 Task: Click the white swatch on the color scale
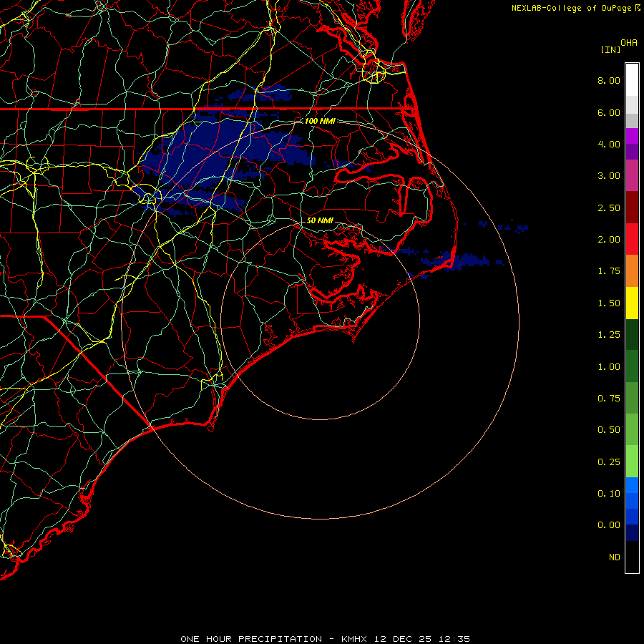(632, 80)
